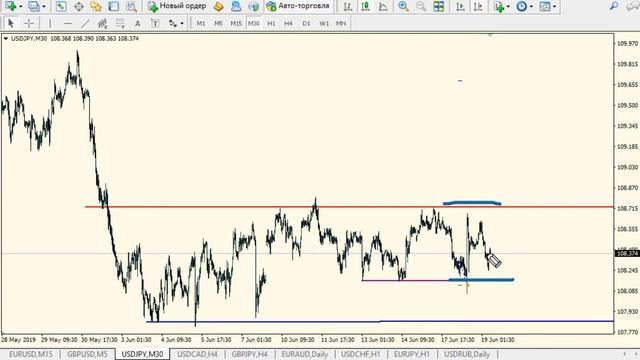Open search with magnifier icon
Image resolution: width=640 pixels, height=360 pixels.
[614, 6]
